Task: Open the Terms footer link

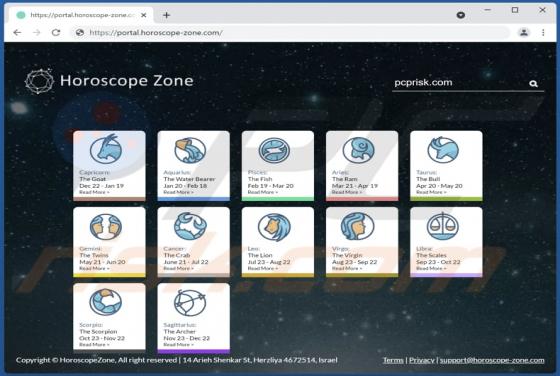Action: [x=393, y=360]
